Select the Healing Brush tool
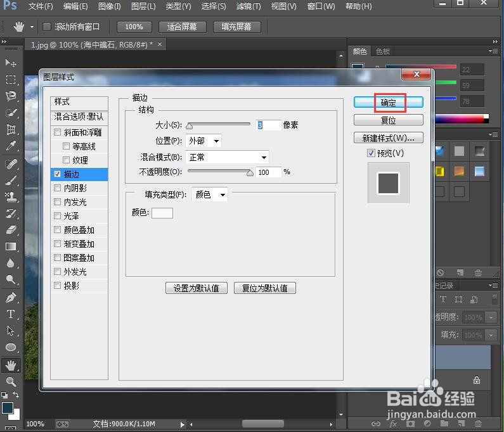 tap(11, 164)
